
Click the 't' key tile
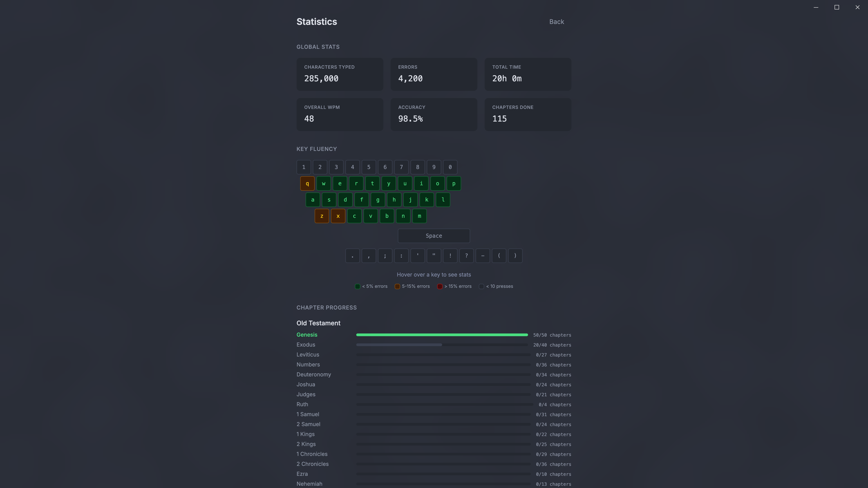point(372,183)
